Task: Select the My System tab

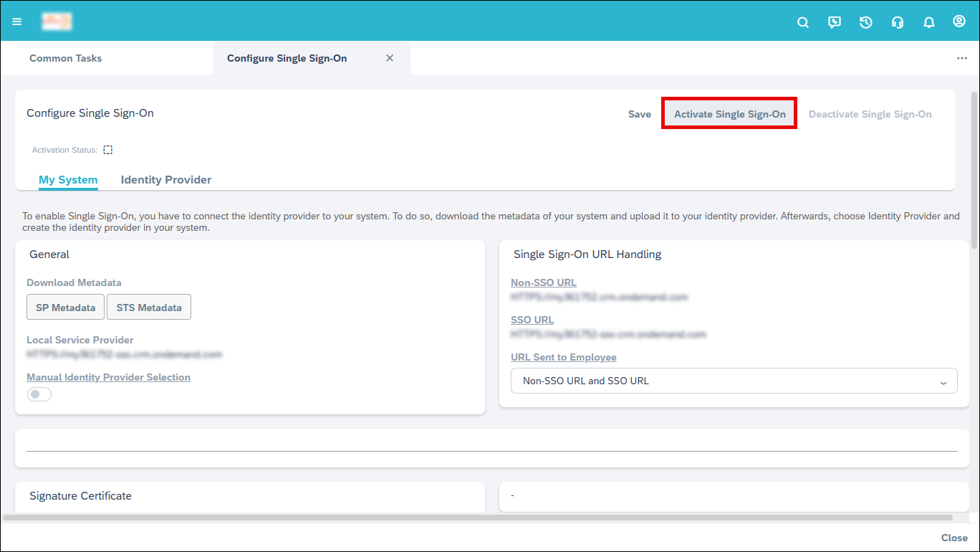Action: point(68,180)
